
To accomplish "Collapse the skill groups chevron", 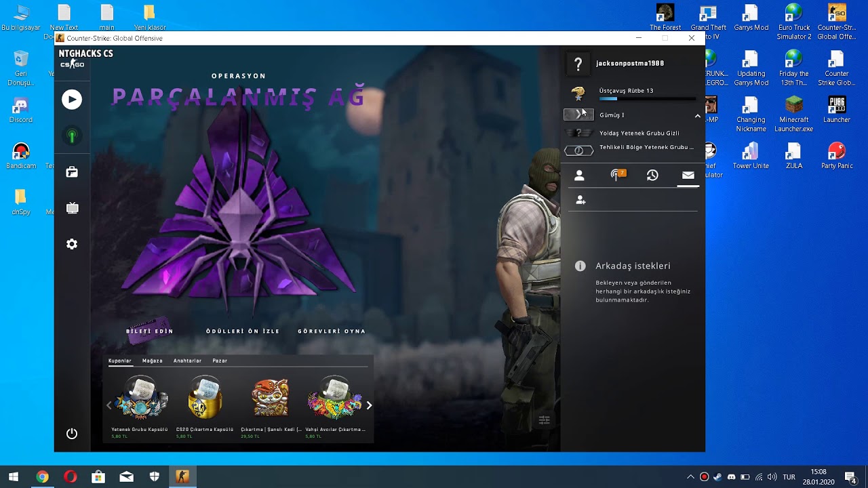I will point(697,116).
